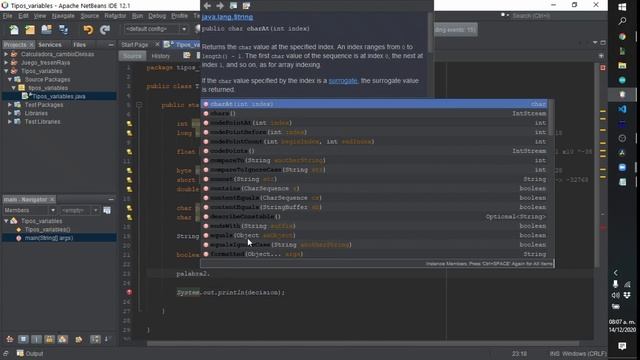Collapse the Source Packages node
Viewport: 640px width, 360px height.
tap(10, 80)
